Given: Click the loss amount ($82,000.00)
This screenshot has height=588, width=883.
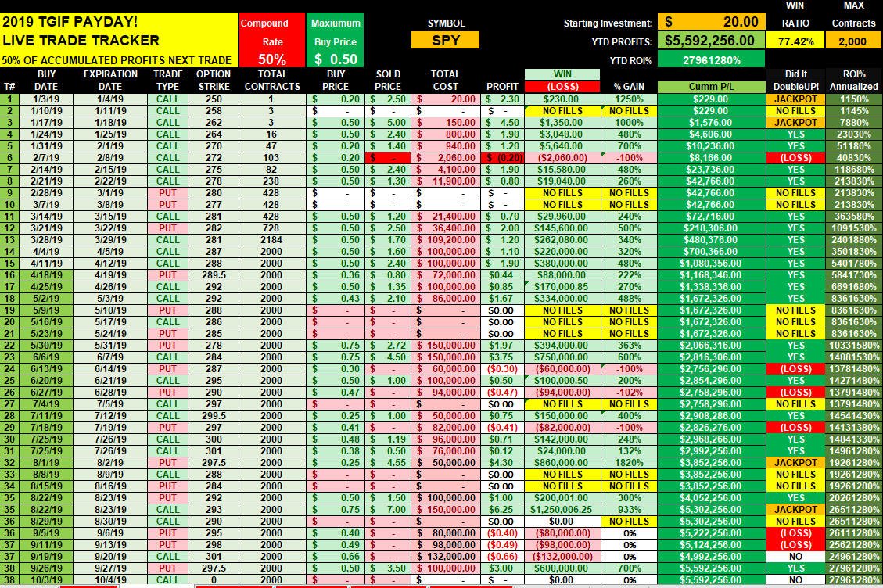Looking at the screenshot, I should coord(562,428).
